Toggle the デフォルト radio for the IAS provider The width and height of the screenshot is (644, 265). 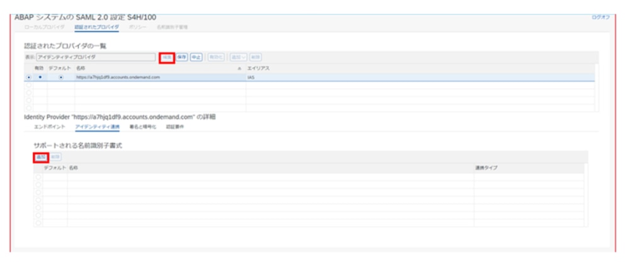point(60,77)
